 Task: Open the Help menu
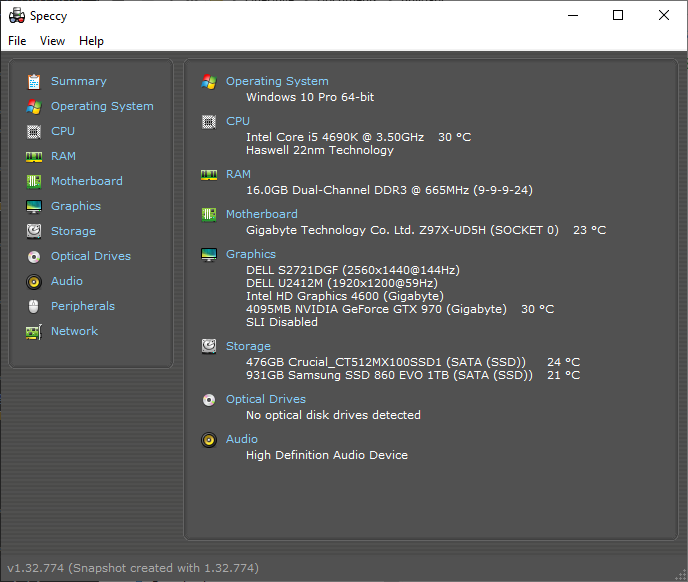[x=91, y=41]
